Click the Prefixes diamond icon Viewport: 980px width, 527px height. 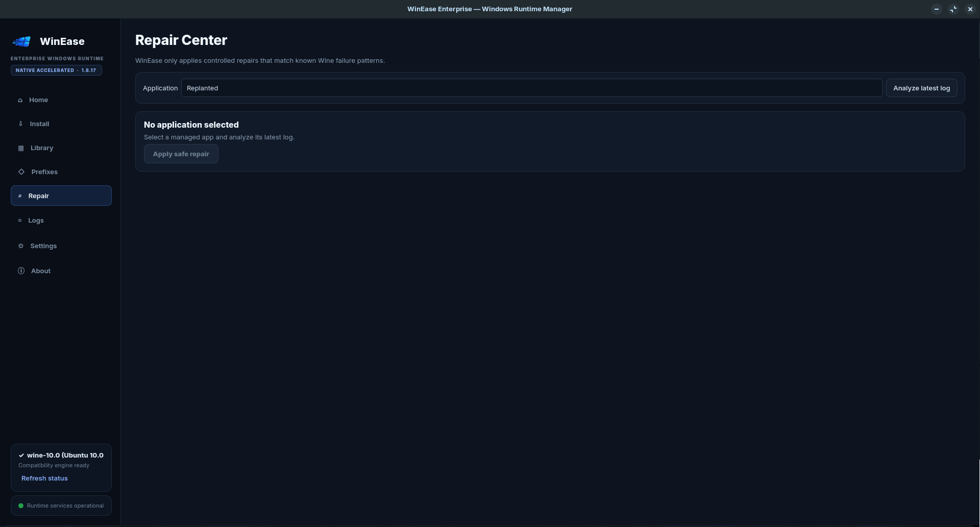point(21,172)
